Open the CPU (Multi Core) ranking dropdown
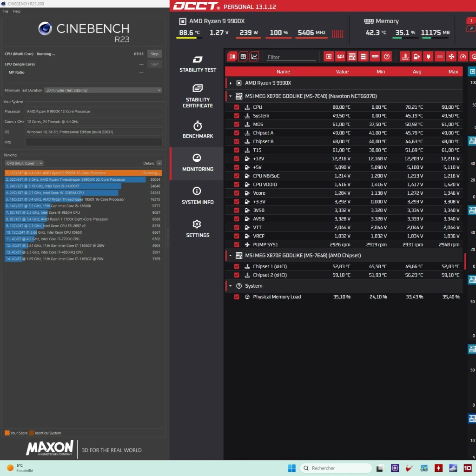This screenshot has width=476, height=476. 24,163
